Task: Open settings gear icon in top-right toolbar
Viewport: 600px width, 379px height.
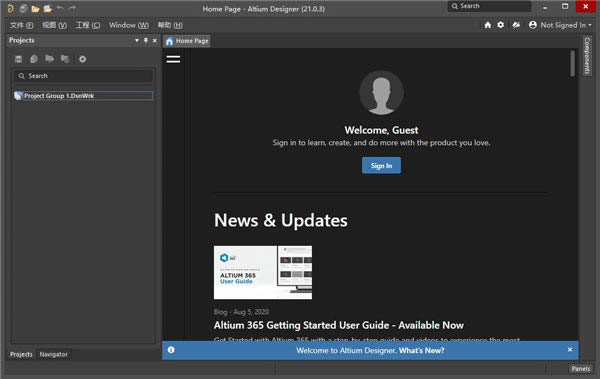Action: tap(501, 25)
